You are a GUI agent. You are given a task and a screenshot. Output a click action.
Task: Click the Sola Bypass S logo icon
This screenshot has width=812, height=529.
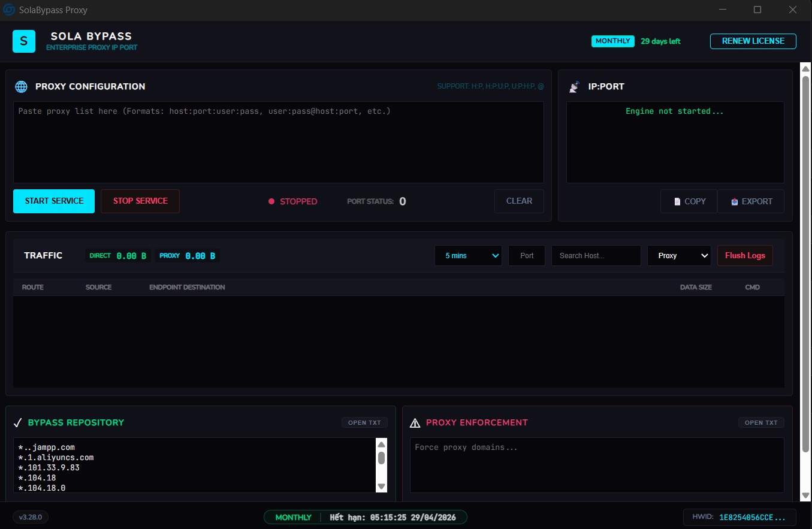click(24, 41)
